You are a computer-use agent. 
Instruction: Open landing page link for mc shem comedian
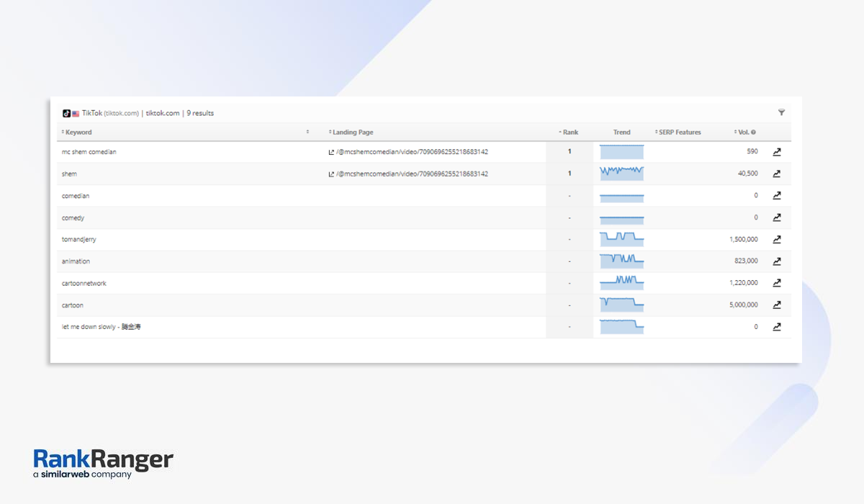click(408, 152)
